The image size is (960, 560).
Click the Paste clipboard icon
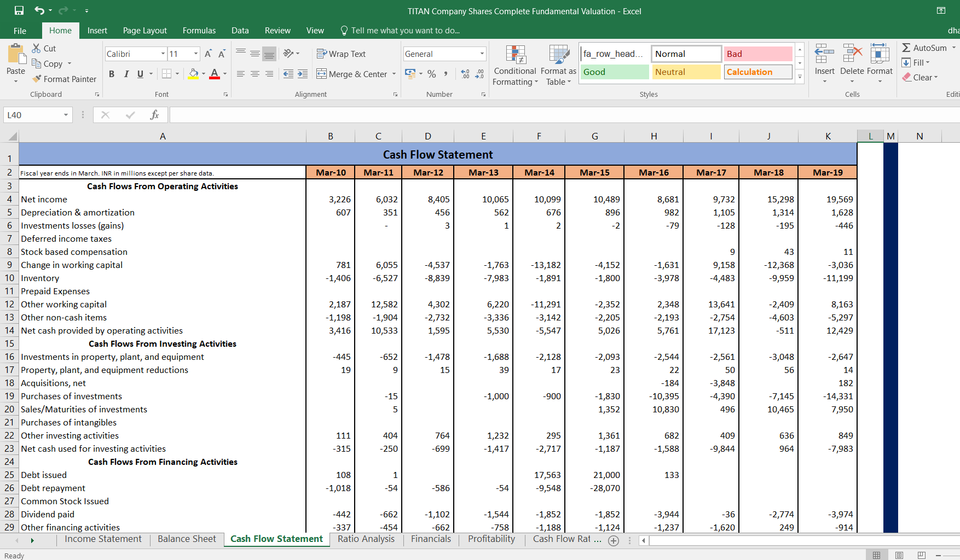click(x=16, y=55)
